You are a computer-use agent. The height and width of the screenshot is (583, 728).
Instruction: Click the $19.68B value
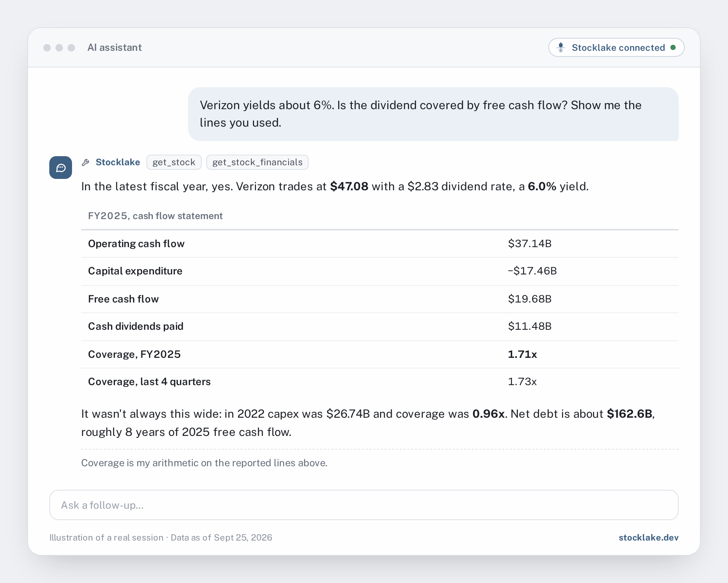[530, 299]
